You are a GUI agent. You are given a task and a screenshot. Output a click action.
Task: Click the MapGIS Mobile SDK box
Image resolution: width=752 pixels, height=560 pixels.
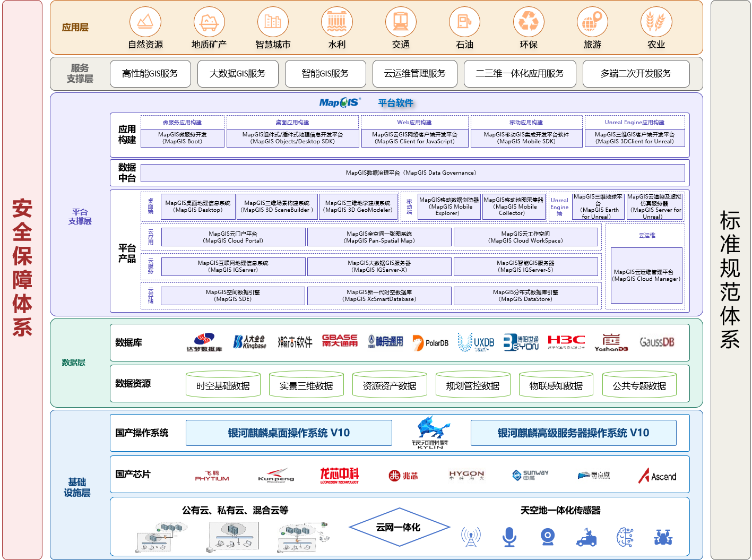tap(526, 138)
